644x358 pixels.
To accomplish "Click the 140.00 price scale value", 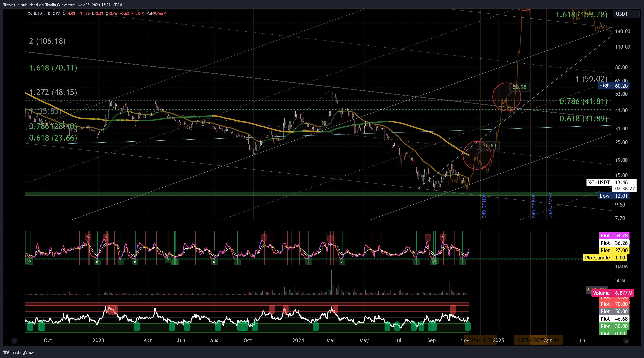I will click(622, 31).
